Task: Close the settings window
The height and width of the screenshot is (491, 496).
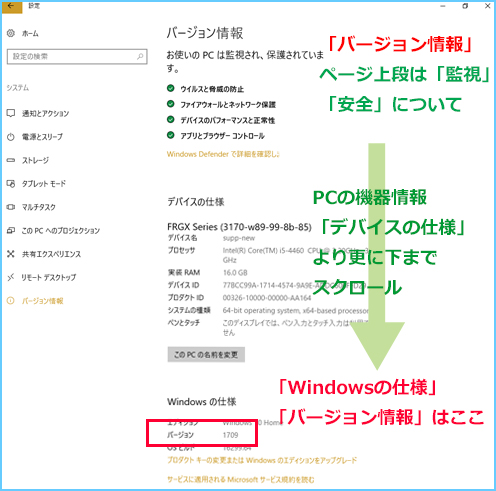Action: (487, 6)
